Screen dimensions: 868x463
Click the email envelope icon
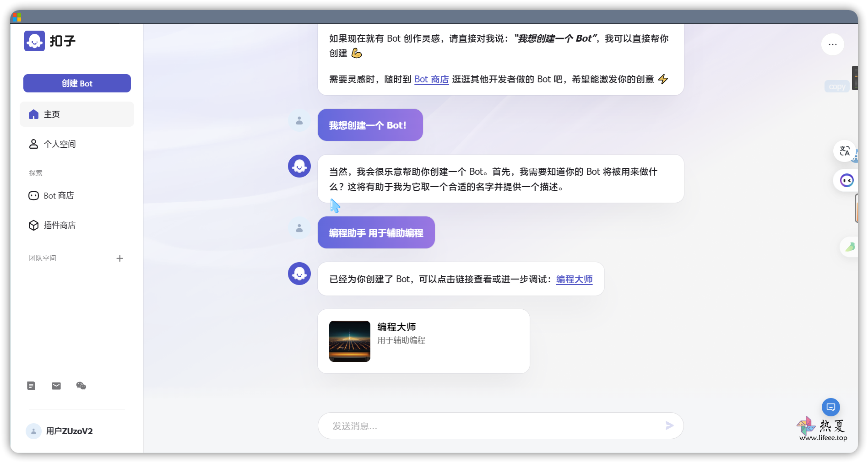tap(56, 386)
